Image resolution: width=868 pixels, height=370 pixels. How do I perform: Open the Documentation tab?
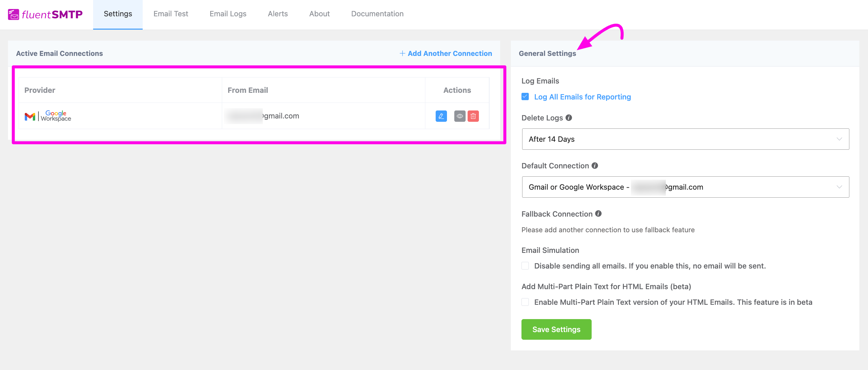point(377,14)
